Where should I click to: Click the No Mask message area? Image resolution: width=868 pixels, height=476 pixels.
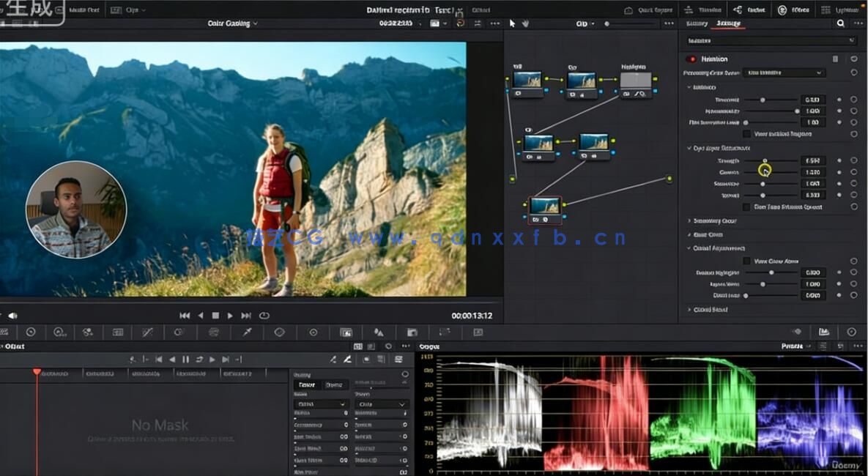(161, 425)
